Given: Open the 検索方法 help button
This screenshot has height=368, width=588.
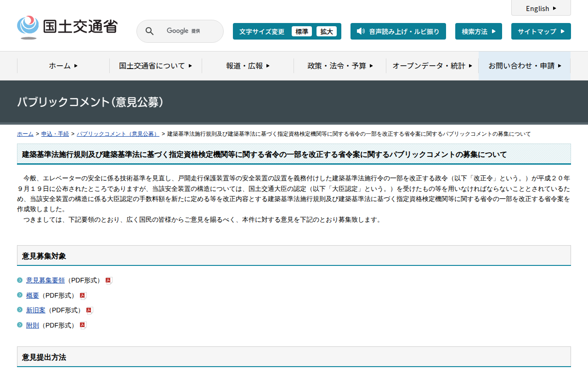Looking at the screenshot, I should (478, 31).
